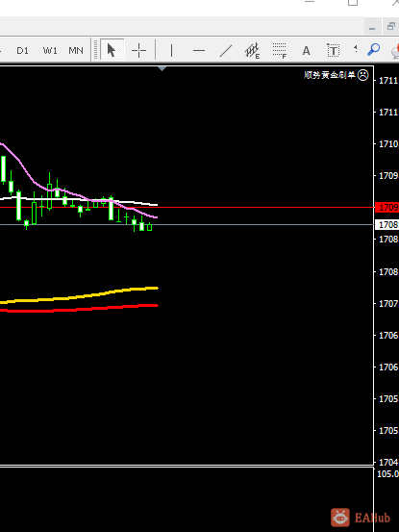Click the 1710 price axis label
The width and height of the screenshot is (399, 532).
click(388, 144)
